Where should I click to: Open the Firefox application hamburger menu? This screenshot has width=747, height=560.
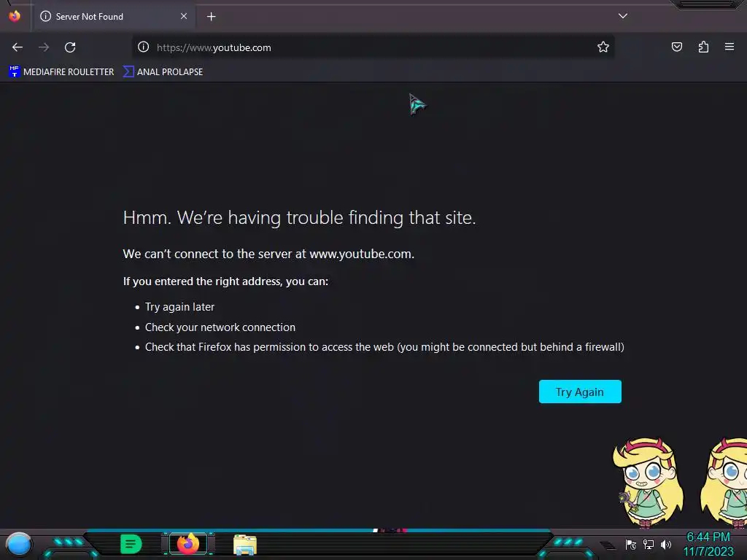[x=729, y=47]
